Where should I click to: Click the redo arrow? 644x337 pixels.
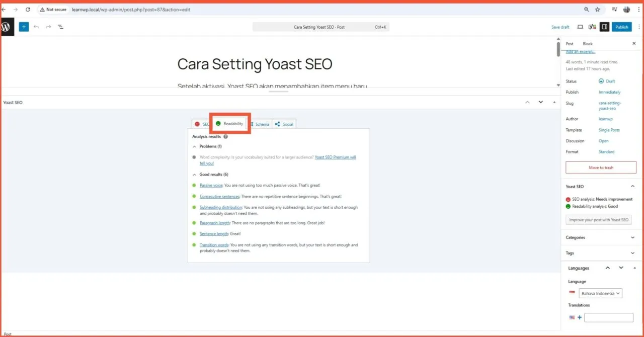48,27
